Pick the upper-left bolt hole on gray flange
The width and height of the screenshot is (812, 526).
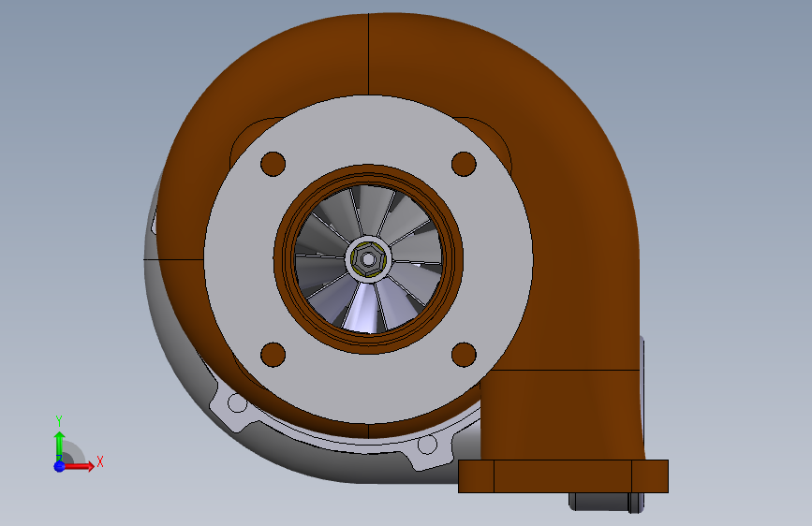pyautogui.click(x=273, y=164)
